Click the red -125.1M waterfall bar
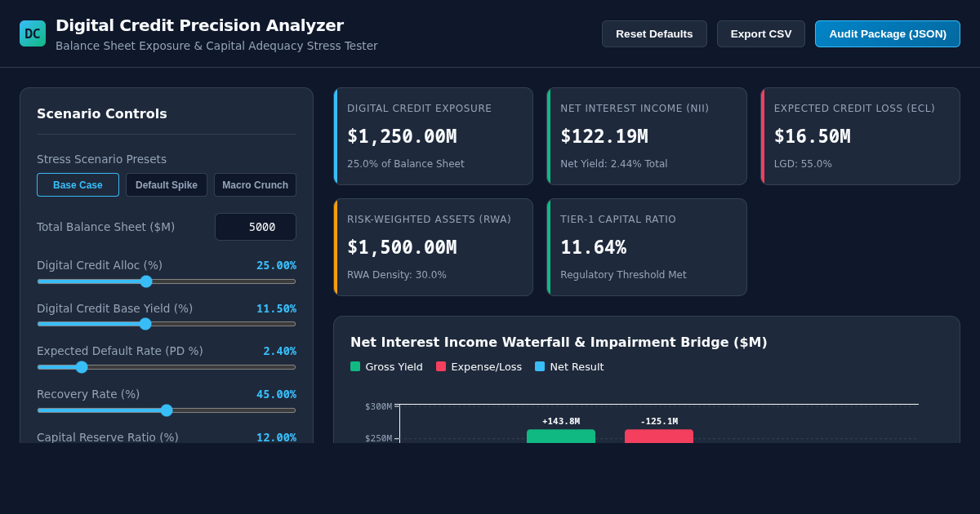The height and width of the screenshot is (514, 980). tap(659, 436)
